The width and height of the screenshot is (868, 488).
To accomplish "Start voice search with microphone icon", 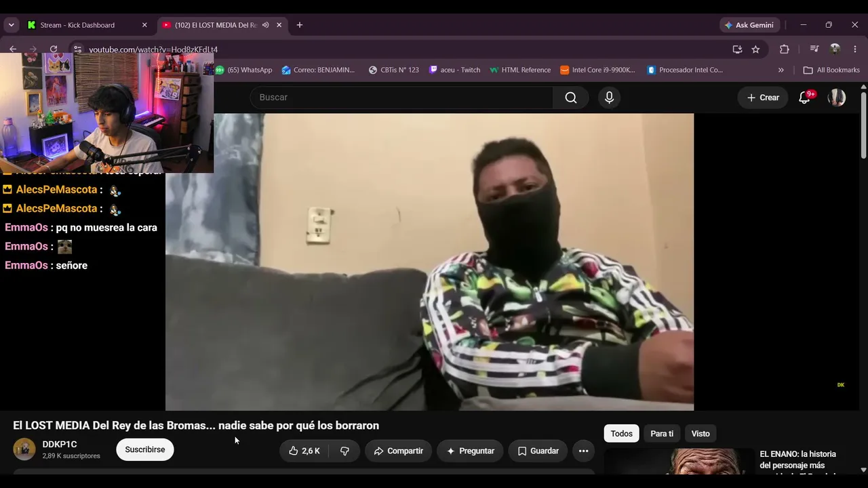I will 609,98.
